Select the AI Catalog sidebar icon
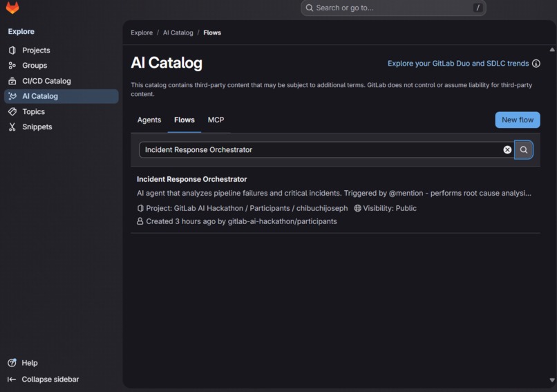 (12, 96)
